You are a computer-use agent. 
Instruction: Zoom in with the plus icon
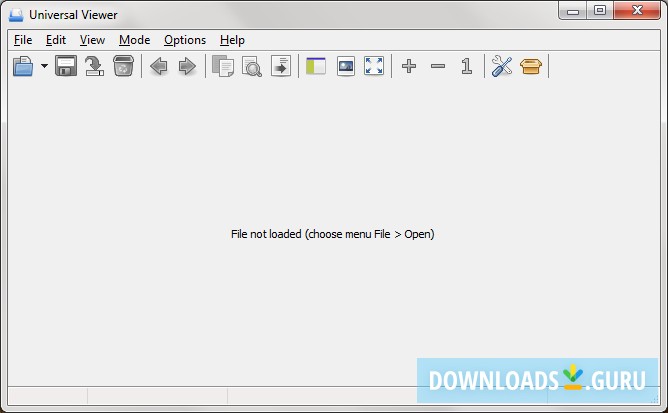point(409,66)
